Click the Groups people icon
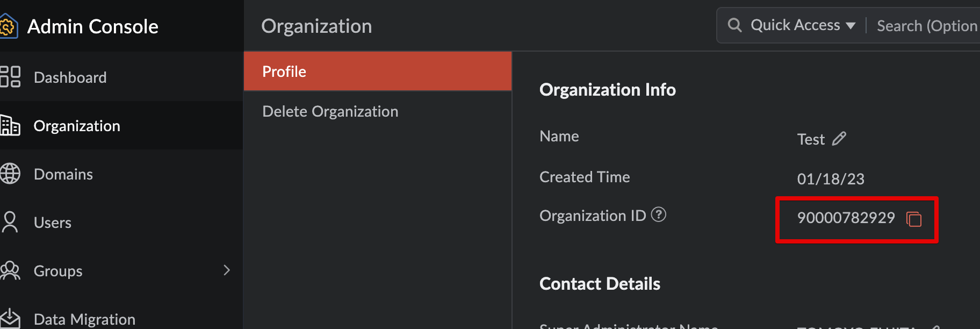Screen dimensions: 980x329 [10, 270]
